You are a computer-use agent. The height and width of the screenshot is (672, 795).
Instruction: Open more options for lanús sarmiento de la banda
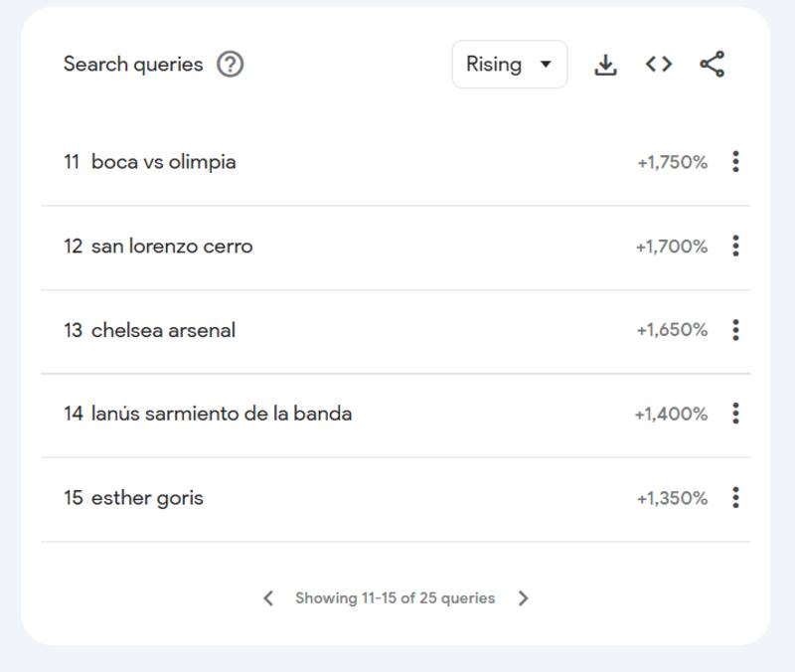735,414
